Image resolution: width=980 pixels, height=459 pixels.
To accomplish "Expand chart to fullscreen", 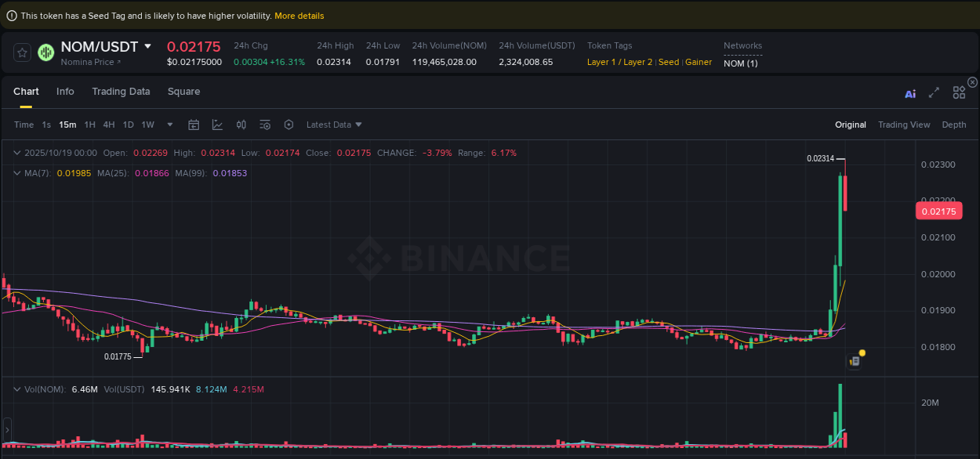I will coord(934,92).
